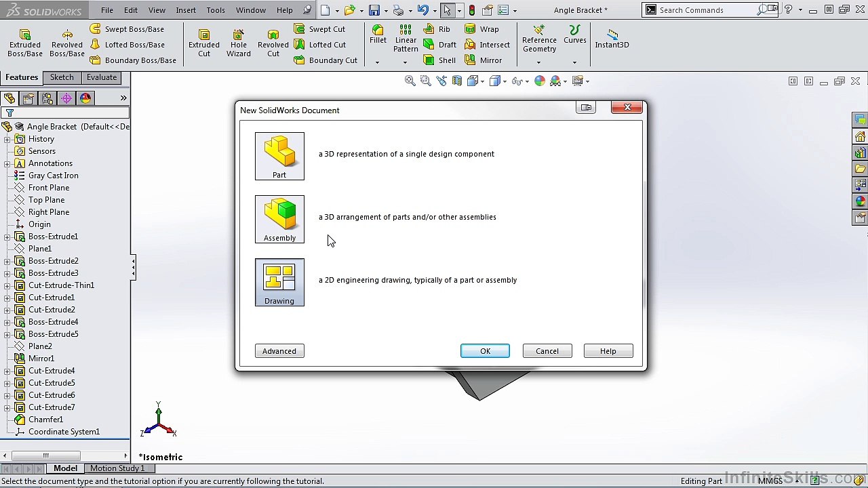Viewport: 868px width, 488px height.
Task: Choose the Swept Cut tool
Action: pyautogui.click(x=319, y=29)
